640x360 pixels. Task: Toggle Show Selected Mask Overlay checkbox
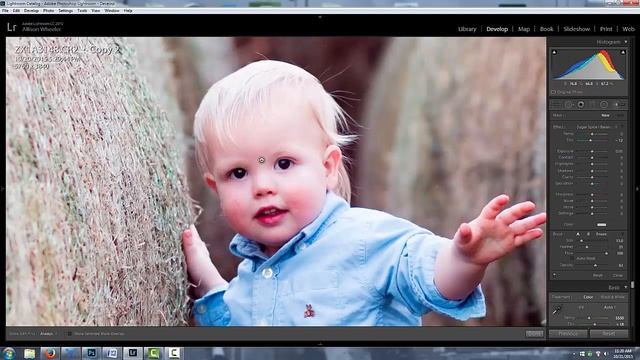(70, 334)
